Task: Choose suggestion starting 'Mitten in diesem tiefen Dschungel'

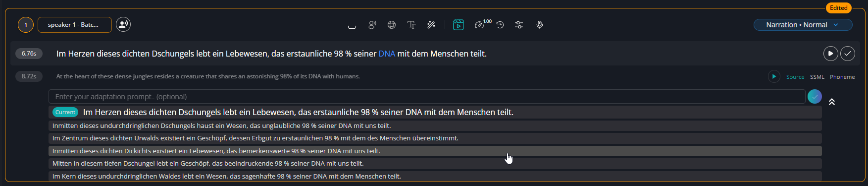Action: point(435,163)
